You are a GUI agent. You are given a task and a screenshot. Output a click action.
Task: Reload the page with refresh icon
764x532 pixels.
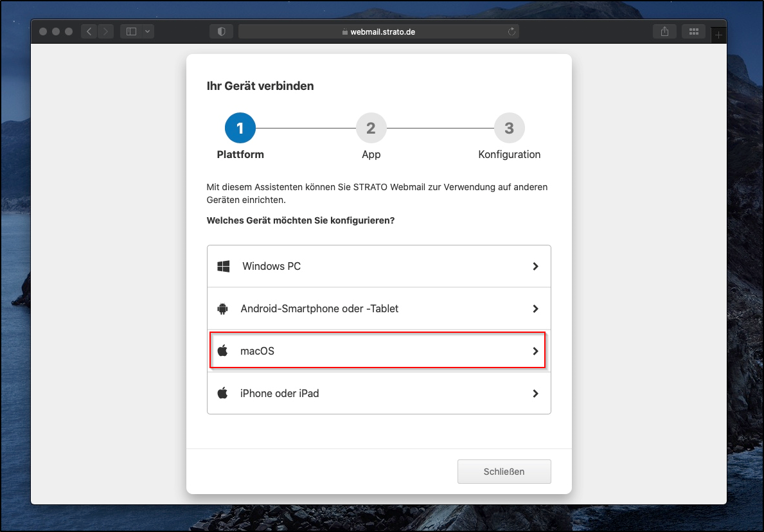(511, 31)
